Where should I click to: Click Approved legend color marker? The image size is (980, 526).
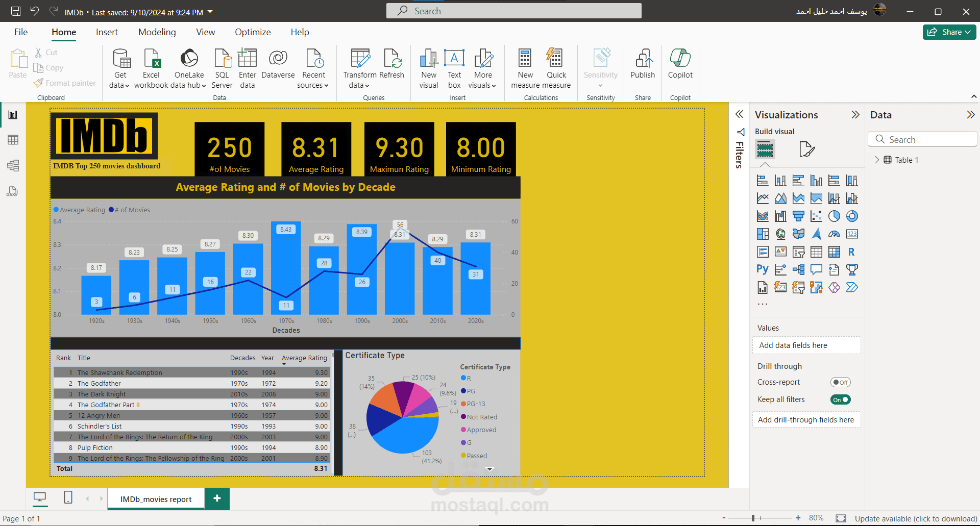pyautogui.click(x=463, y=430)
